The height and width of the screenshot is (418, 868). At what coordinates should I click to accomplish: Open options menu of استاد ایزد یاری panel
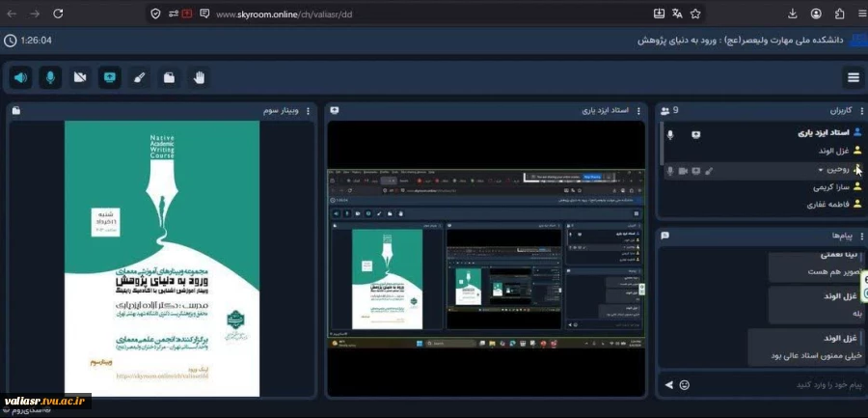(638, 111)
